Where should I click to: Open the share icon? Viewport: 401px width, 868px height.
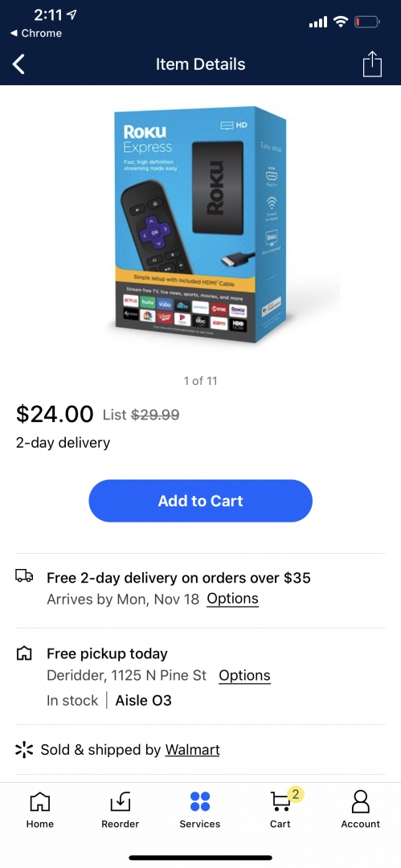372,63
